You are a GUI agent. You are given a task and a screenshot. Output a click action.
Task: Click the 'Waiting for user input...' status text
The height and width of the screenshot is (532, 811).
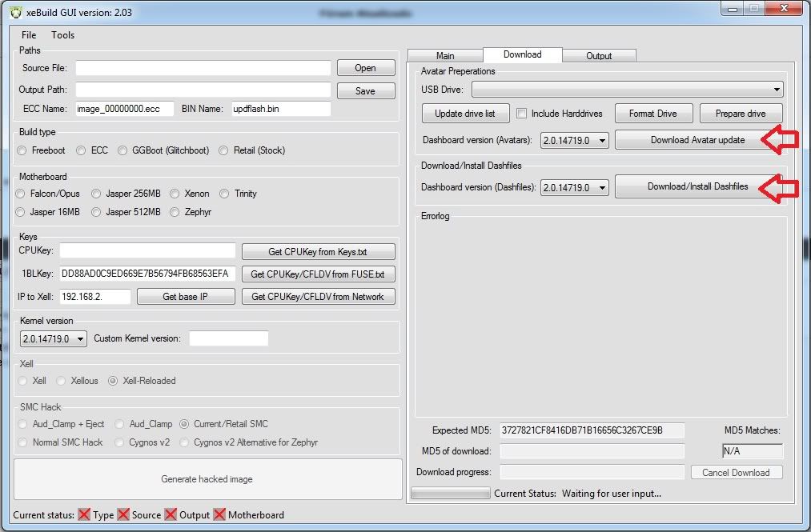tap(612, 494)
